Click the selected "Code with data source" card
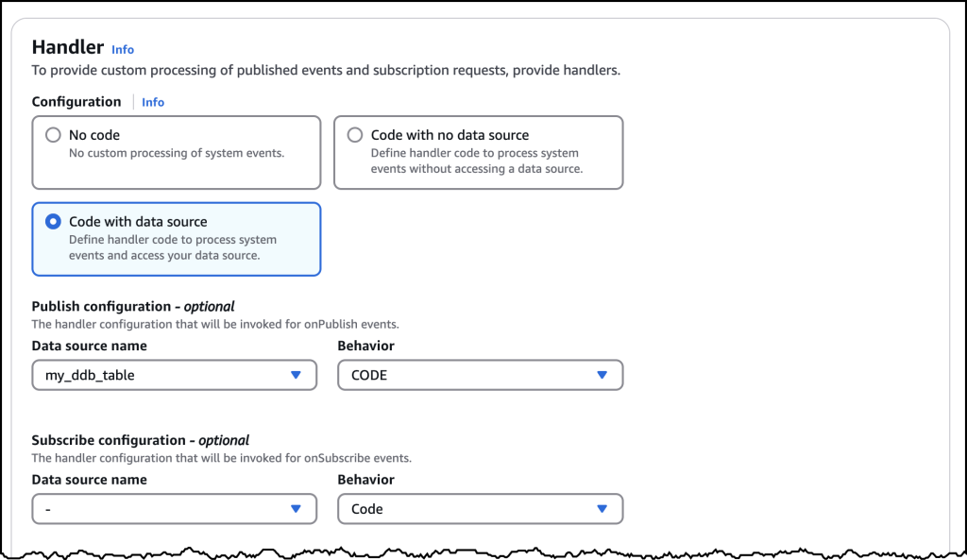 [x=176, y=239]
